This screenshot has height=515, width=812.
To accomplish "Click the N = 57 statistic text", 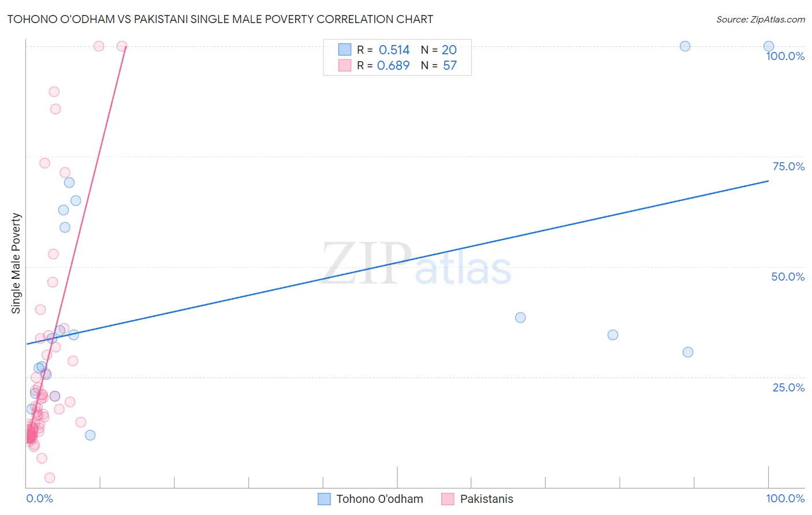I will point(438,65).
